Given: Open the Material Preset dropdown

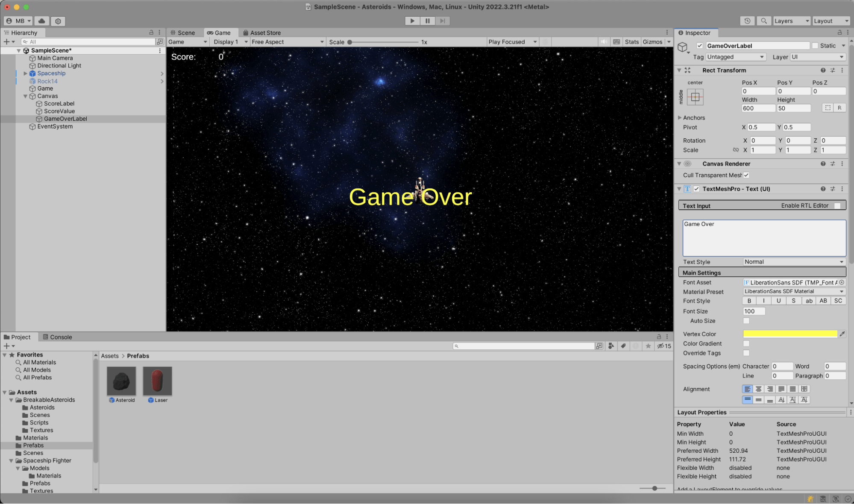Looking at the screenshot, I should pos(793,291).
